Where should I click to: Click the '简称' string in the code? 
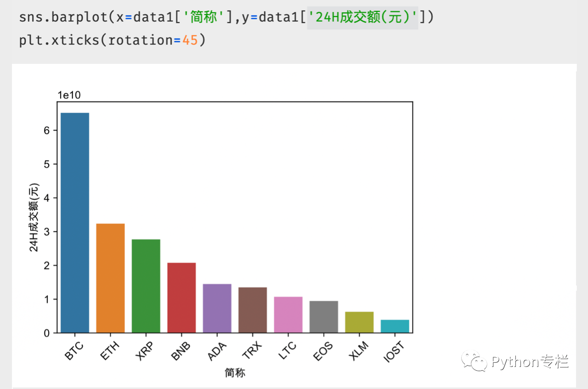pos(204,18)
